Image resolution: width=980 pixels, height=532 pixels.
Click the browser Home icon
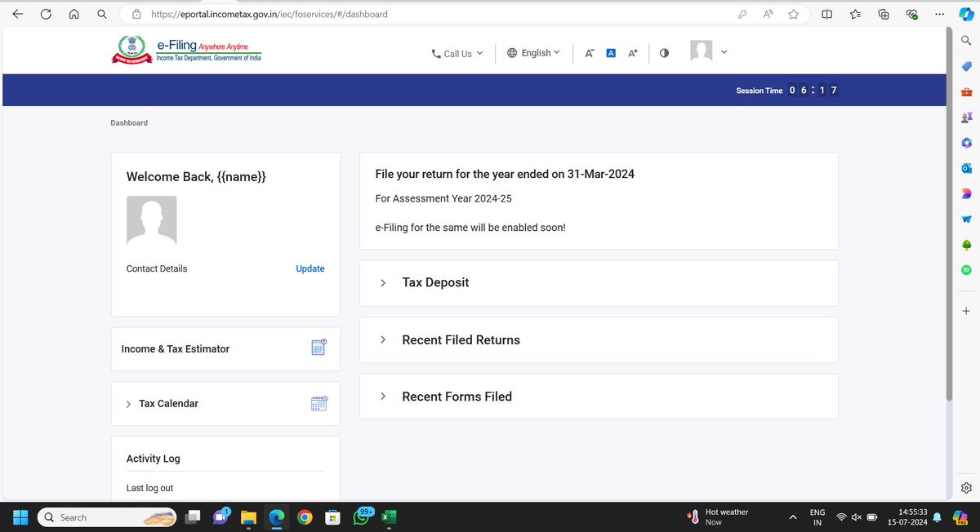(73, 14)
